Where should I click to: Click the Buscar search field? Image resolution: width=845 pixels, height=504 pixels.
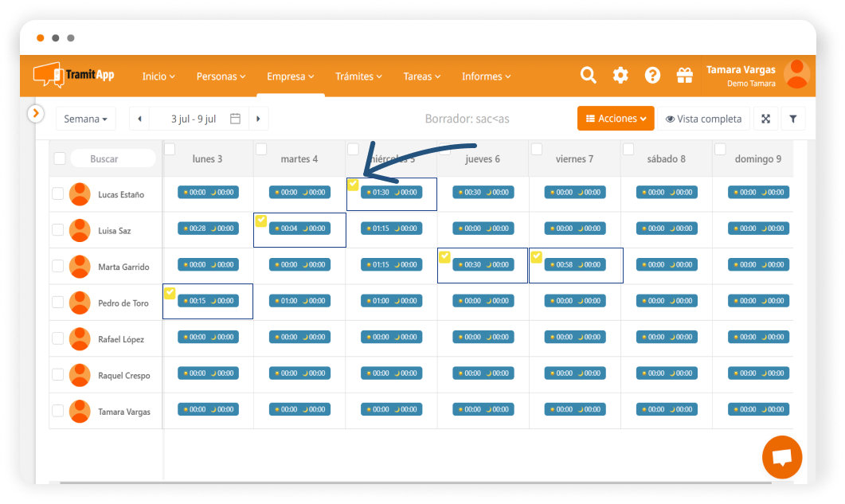pos(113,158)
